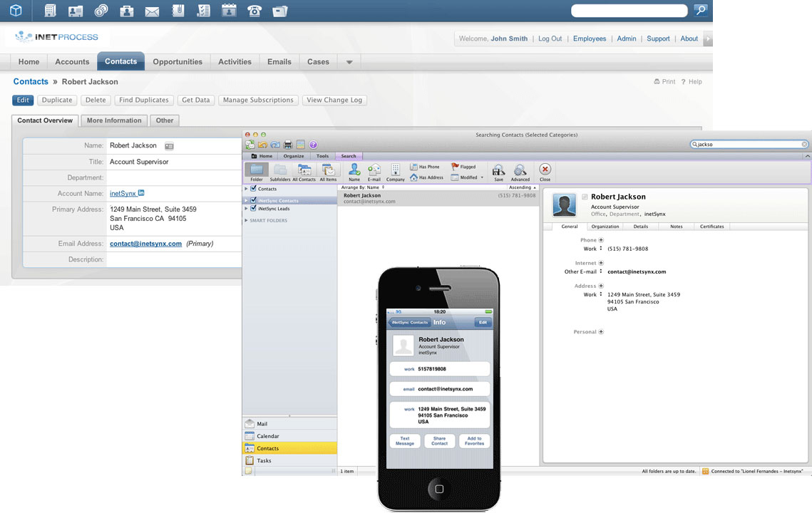Open the contact@inetsynx.com email link
812x513 pixels.
(145, 244)
